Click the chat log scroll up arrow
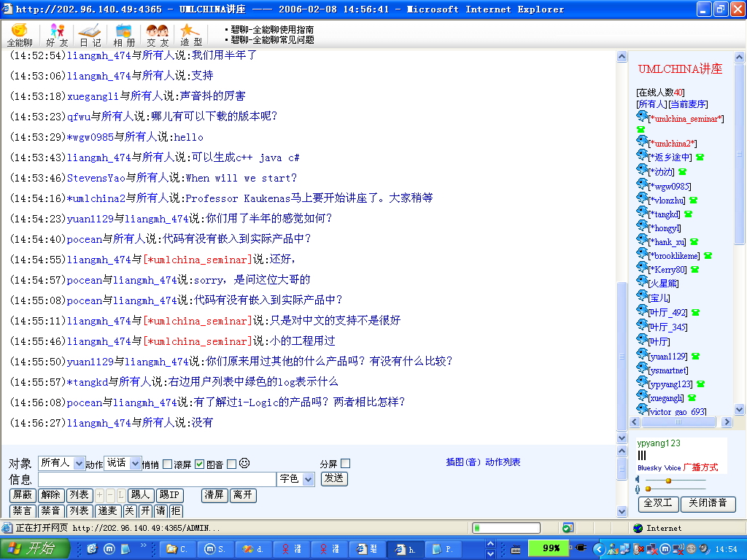The width and height of the screenshot is (747, 560). pyautogui.click(x=622, y=57)
